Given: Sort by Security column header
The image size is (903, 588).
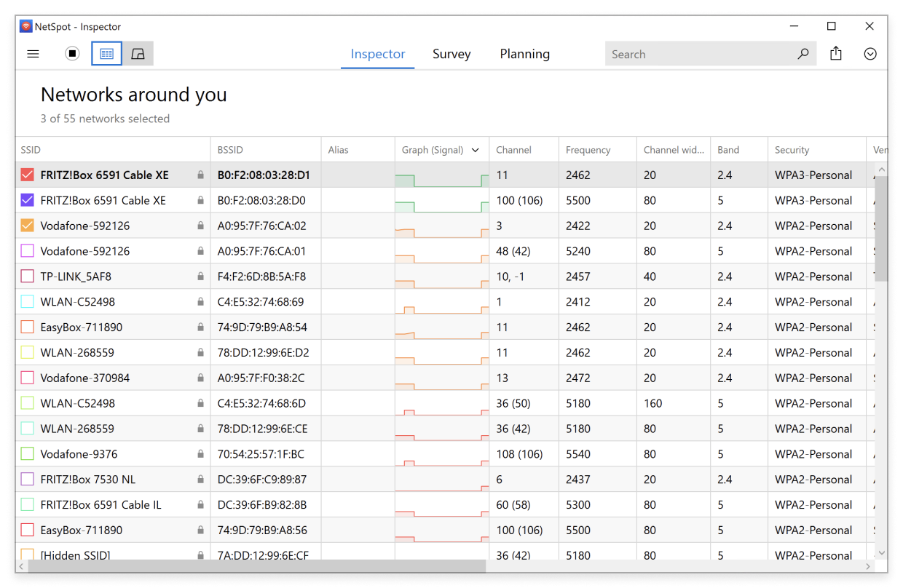Looking at the screenshot, I should pyautogui.click(x=817, y=150).
